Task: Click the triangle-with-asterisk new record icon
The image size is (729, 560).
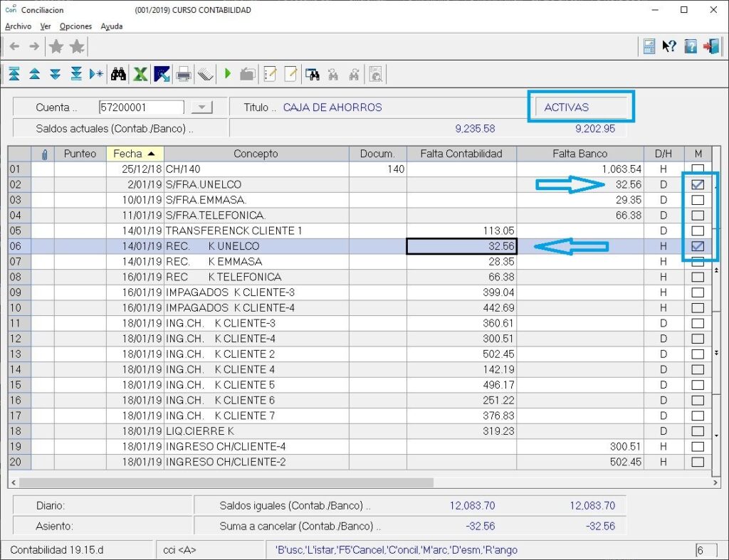Action: (96, 74)
